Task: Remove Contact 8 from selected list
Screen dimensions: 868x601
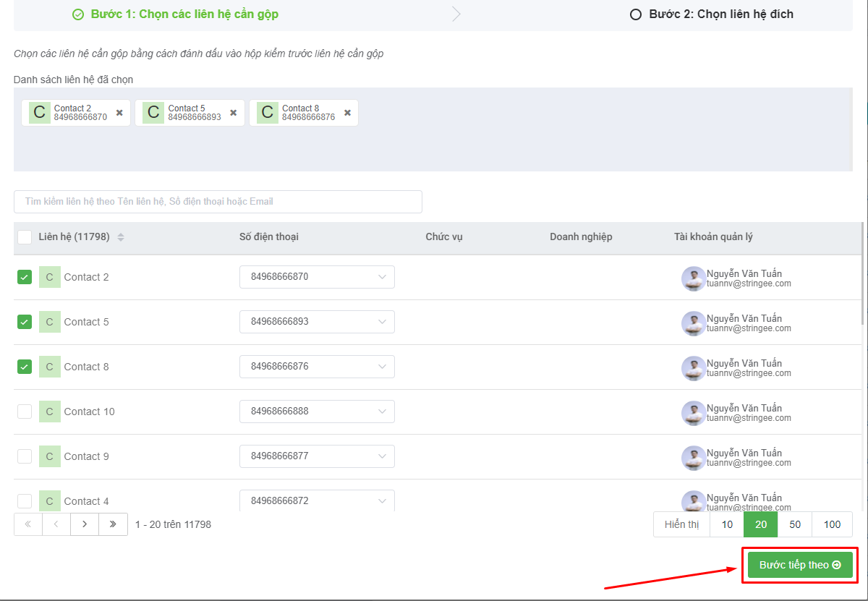Action: [x=347, y=113]
